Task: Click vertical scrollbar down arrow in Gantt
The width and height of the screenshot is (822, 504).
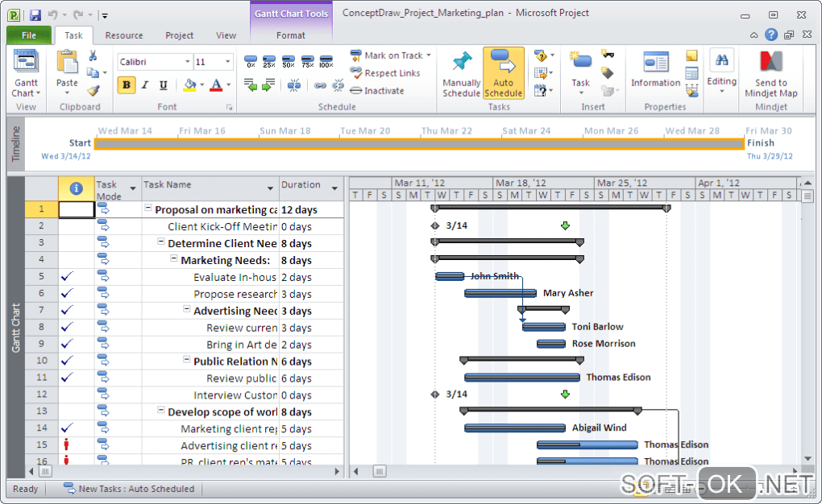Action: [807, 459]
